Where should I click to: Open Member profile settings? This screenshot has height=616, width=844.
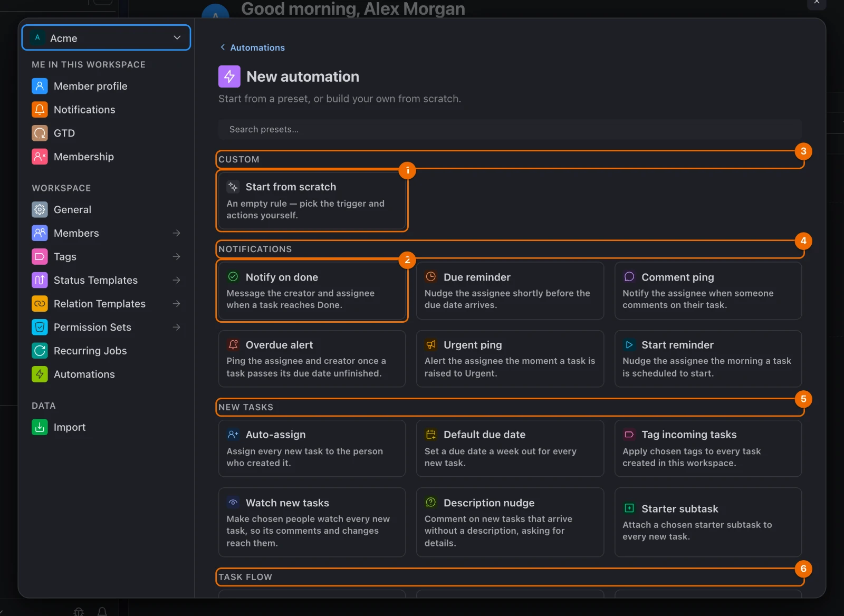click(106, 86)
